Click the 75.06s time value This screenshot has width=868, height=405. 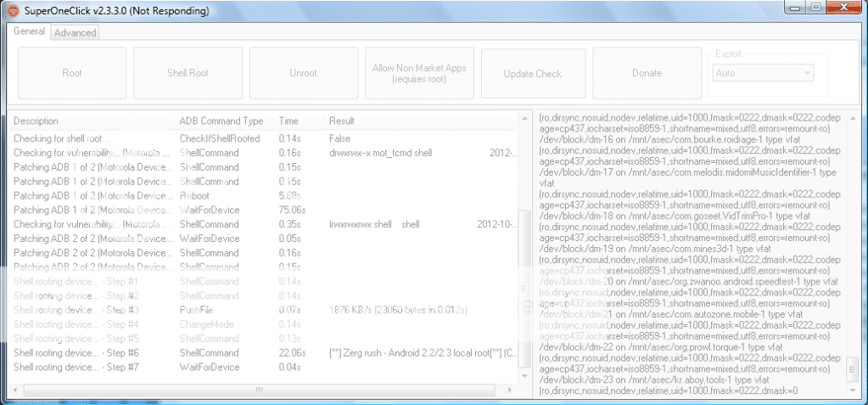click(292, 210)
